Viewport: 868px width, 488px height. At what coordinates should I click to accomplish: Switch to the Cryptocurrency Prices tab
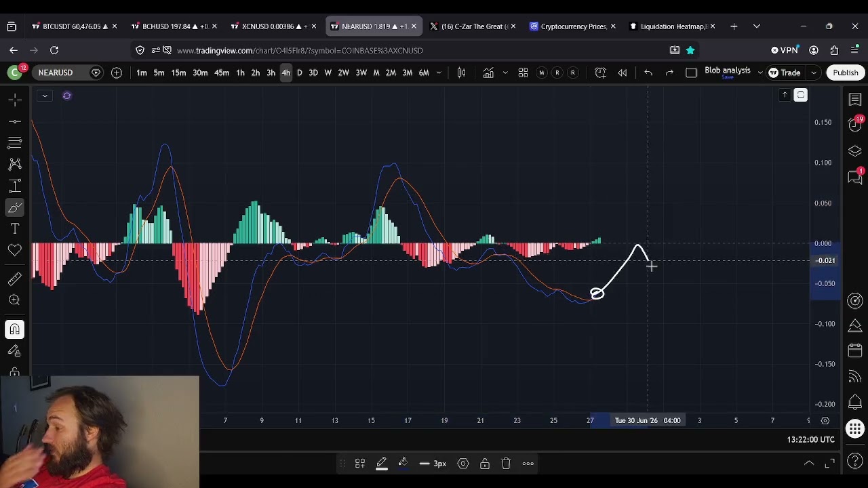click(x=574, y=26)
